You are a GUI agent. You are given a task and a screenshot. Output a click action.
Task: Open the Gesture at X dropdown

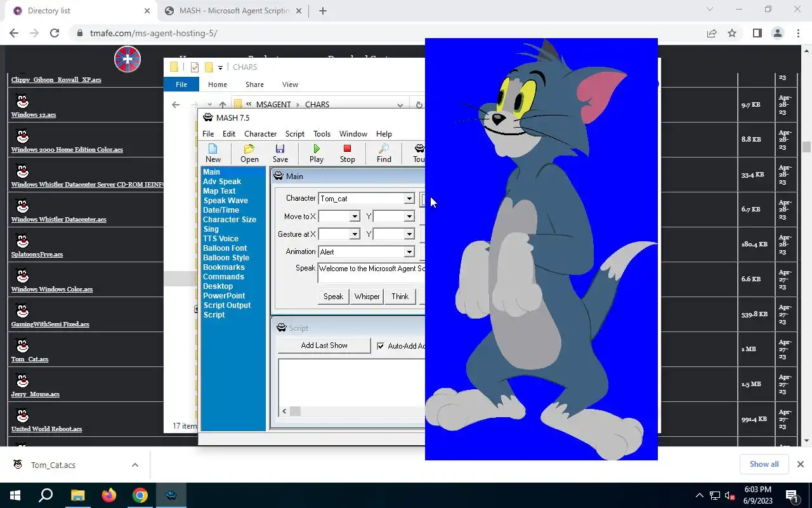pyautogui.click(x=355, y=234)
